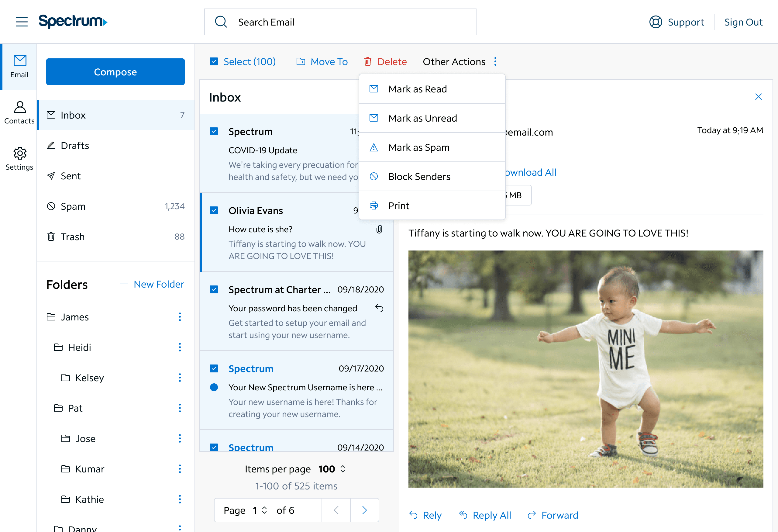The image size is (778, 532).
Task: Click the search magnifier icon
Action: [221, 22]
